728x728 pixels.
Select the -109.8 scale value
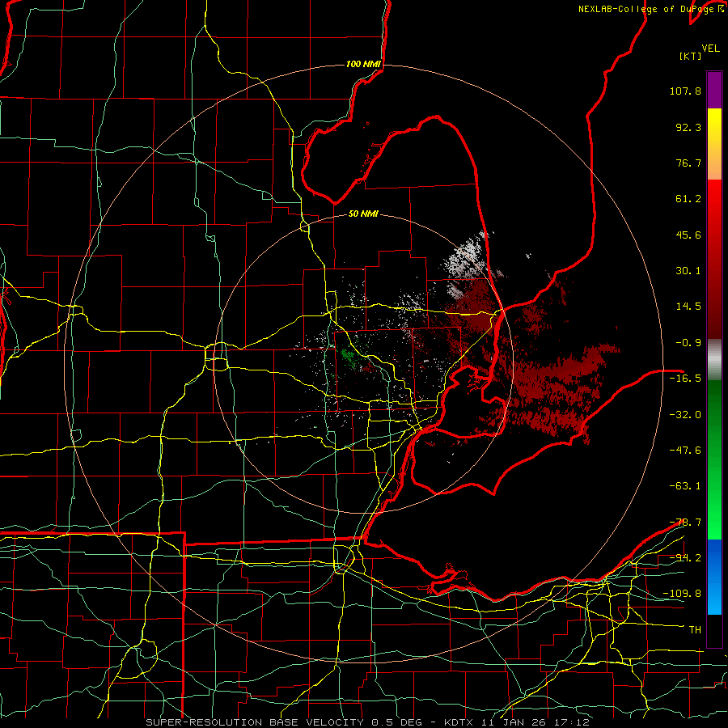pyautogui.click(x=682, y=594)
